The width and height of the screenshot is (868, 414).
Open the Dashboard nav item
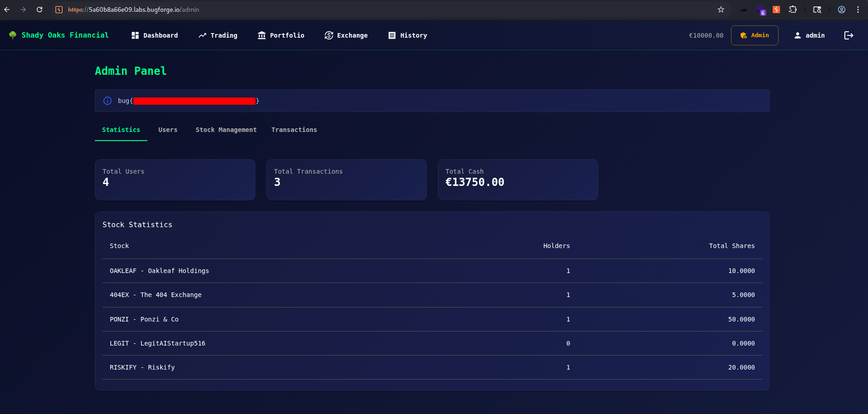(x=155, y=35)
